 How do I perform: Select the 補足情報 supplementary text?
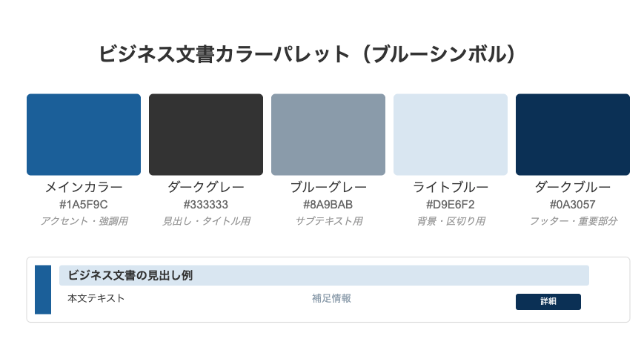pyautogui.click(x=331, y=298)
